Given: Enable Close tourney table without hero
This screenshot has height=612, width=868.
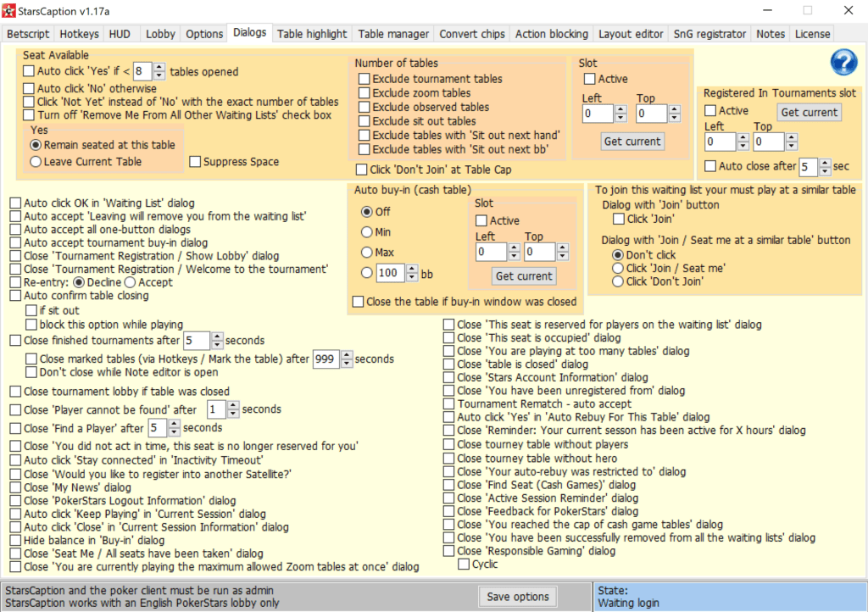Looking at the screenshot, I should (x=449, y=459).
